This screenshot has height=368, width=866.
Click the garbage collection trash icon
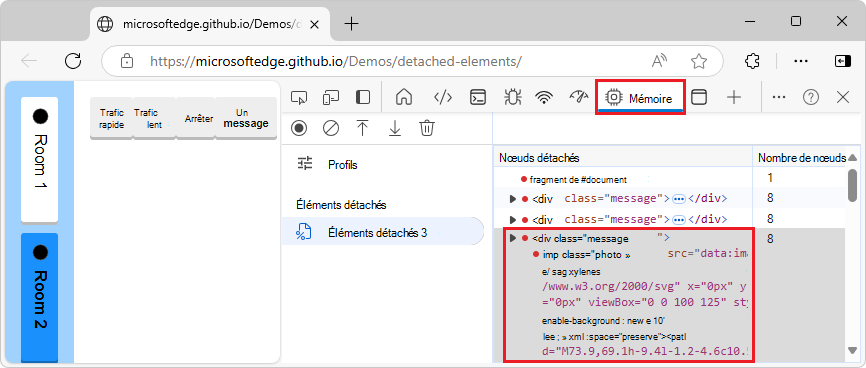pos(426,128)
